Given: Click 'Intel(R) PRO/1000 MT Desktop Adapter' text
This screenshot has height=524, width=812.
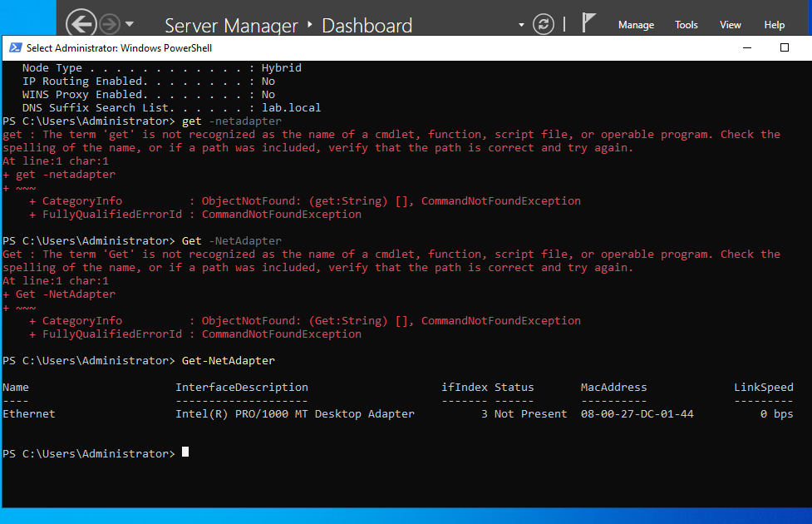Looking at the screenshot, I should coord(295,414).
